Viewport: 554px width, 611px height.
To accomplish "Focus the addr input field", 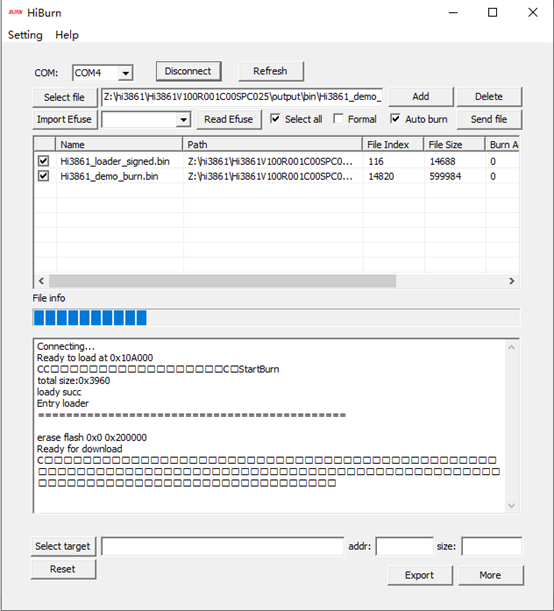I will (404, 546).
